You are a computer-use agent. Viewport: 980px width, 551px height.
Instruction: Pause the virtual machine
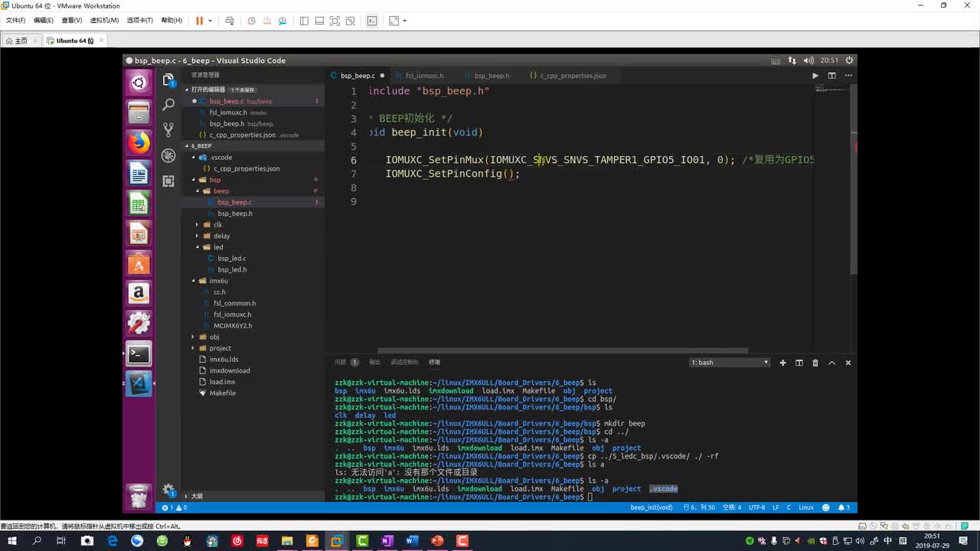click(199, 21)
